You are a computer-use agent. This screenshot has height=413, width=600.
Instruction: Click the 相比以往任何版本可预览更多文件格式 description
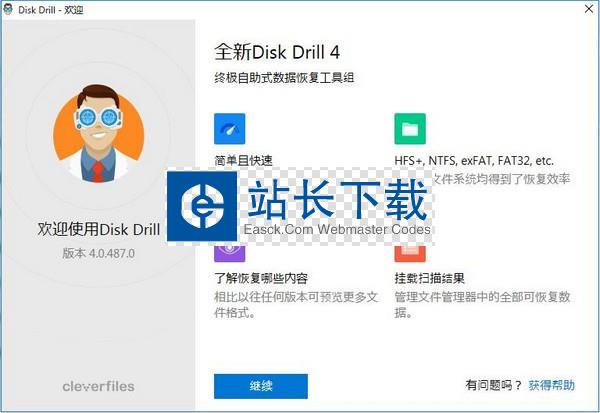click(x=296, y=305)
